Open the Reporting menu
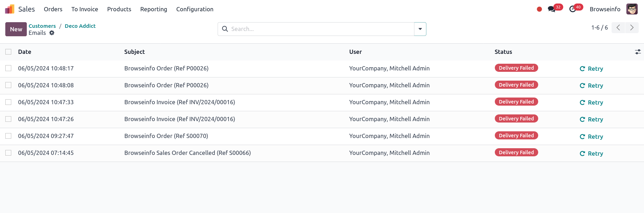The width and height of the screenshot is (644, 213). pos(153,9)
